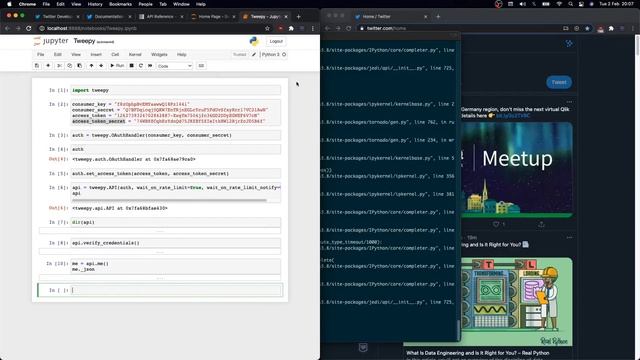Open Chrome three-dot menu in left window
The height and width of the screenshot is (360, 640).
pos(313,28)
